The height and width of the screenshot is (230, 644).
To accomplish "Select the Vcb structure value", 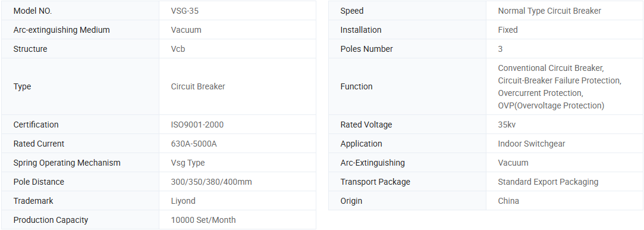I will [x=178, y=49].
